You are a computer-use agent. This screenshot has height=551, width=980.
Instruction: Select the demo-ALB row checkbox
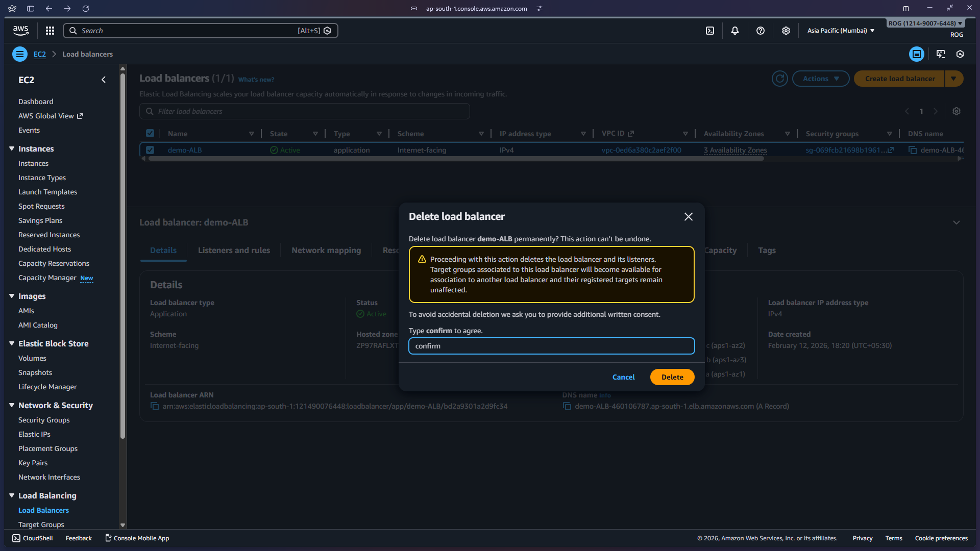coord(150,150)
